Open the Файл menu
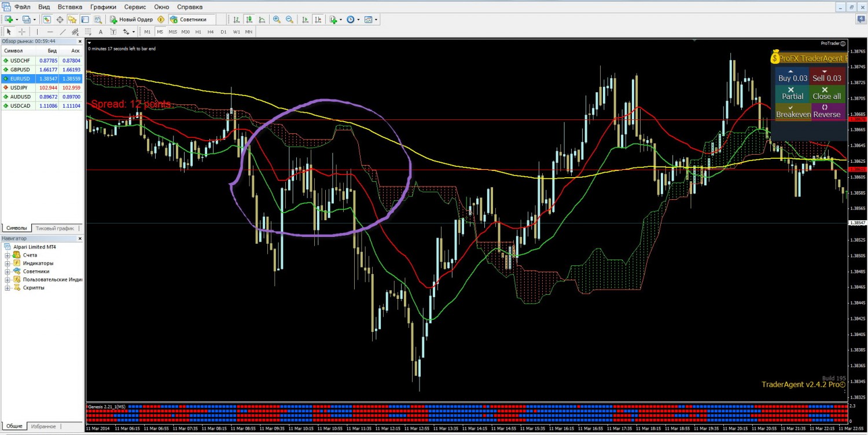 click(x=23, y=7)
